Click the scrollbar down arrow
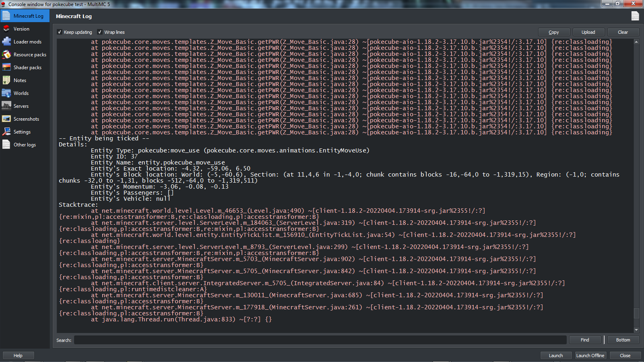This screenshot has height=362, width=644. tap(636, 330)
